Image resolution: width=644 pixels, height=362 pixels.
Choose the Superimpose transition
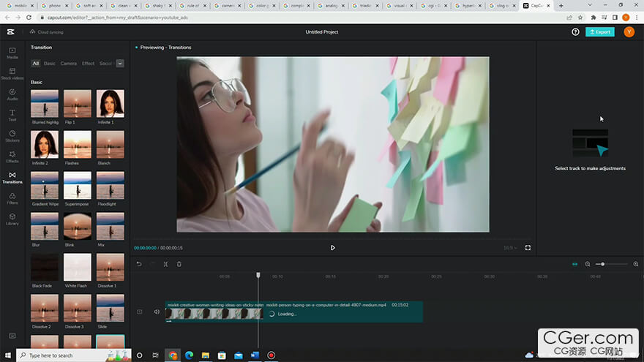pyautogui.click(x=78, y=185)
